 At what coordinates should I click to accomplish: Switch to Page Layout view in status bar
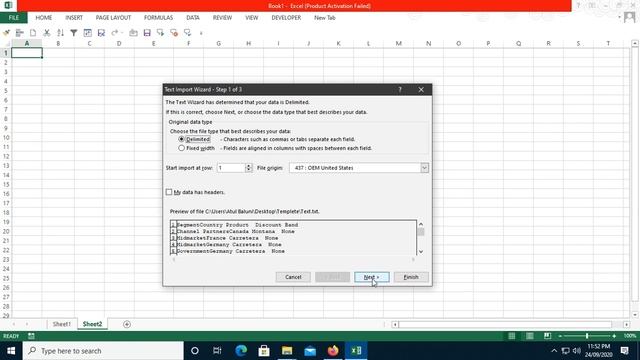(x=529, y=336)
